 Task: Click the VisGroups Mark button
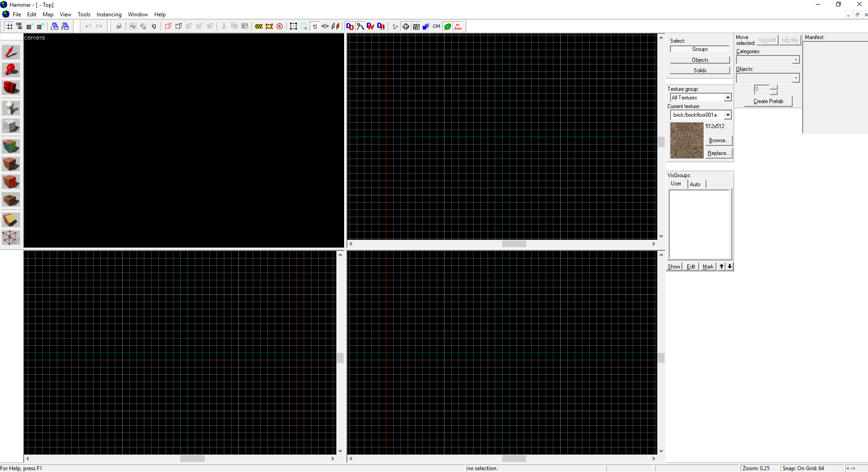708,267
